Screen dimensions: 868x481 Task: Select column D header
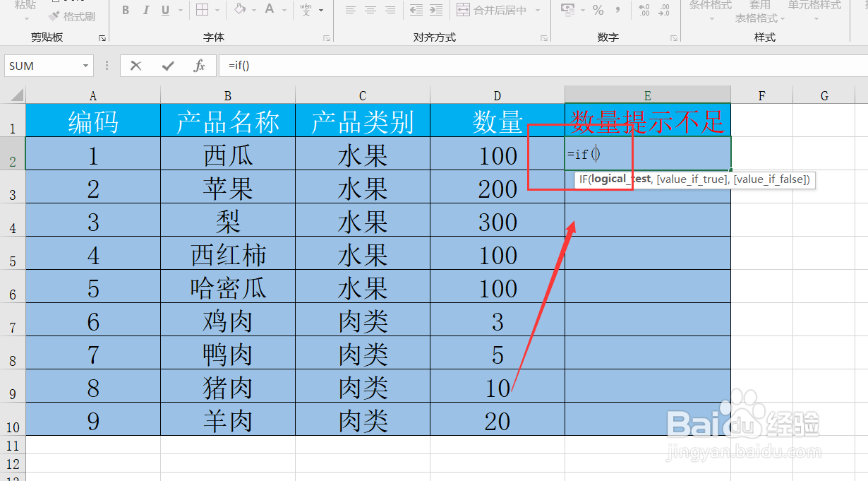tap(498, 95)
